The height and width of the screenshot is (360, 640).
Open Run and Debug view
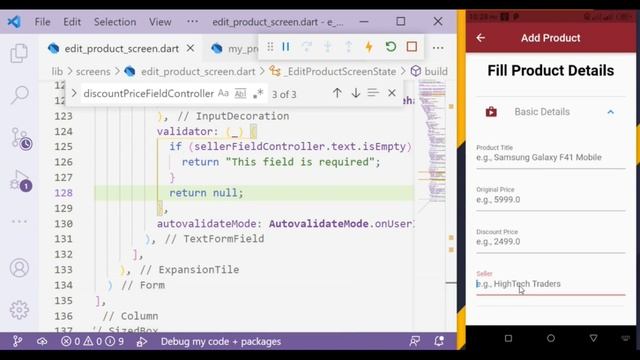pyautogui.click(x=20, y=181)
